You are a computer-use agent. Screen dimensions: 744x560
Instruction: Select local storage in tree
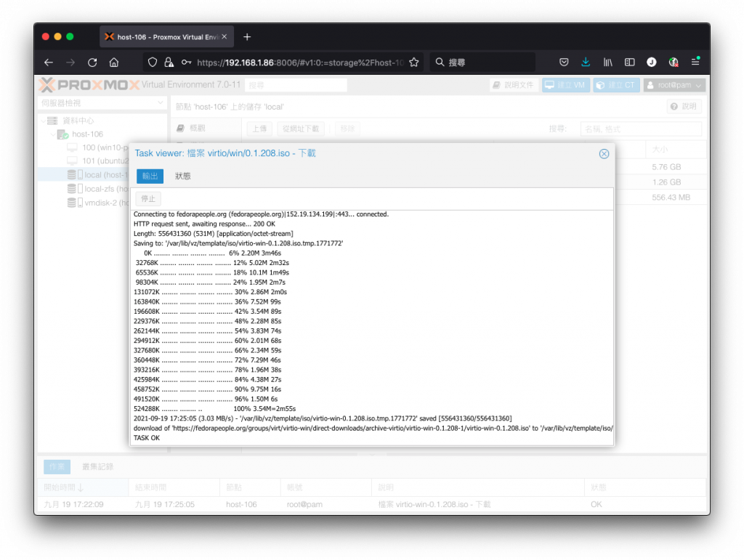(x=98, y=174)
